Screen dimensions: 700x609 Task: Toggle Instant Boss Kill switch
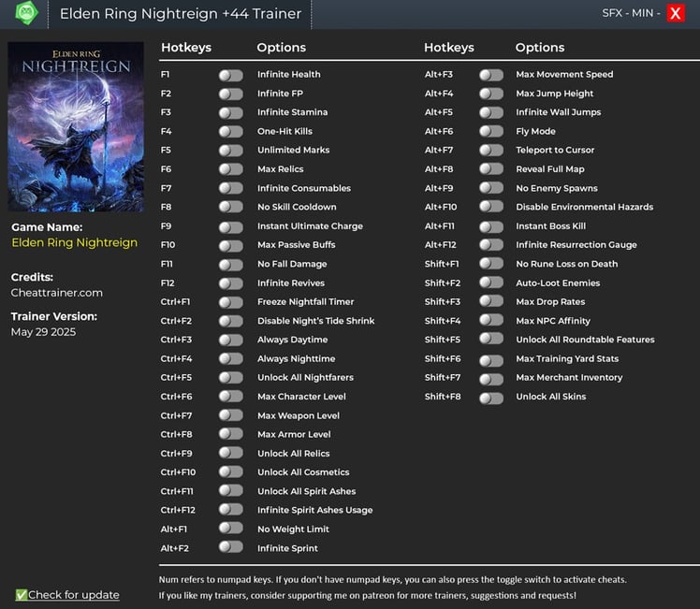(491, 226)
